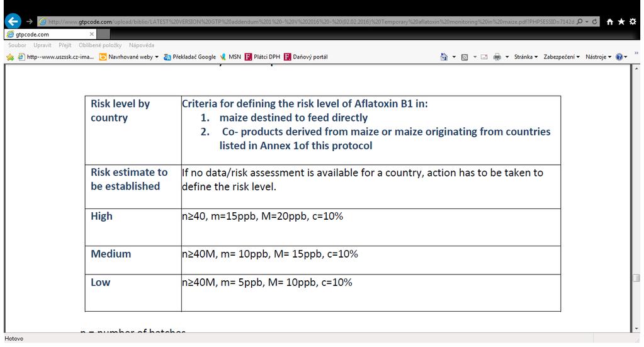Open the address bar autocomplete dropdown arrow
Screen dimensions: 644x347
tap(587, 21)
